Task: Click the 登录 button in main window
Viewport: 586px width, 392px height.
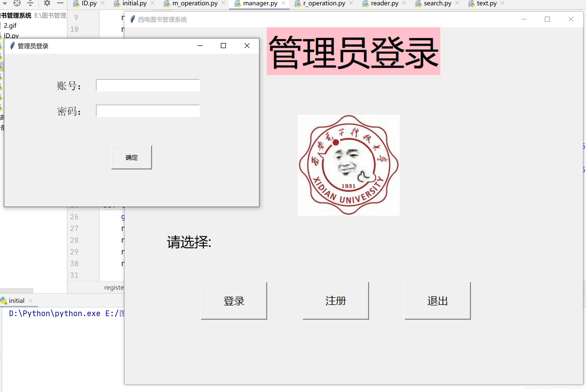Action: (x=234, y=301)
